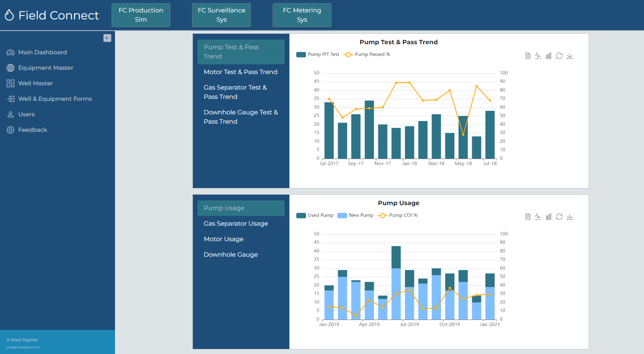This screenshot has width=644, height=354.
Task: Save the Pump Usage chart as image
Action: click(x=570, y=217)
